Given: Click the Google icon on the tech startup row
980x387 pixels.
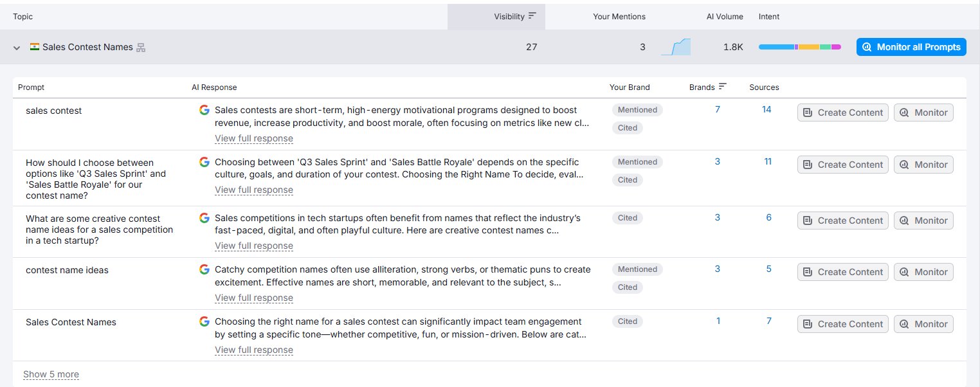Looking at the screenshot, I should [204, 217].
